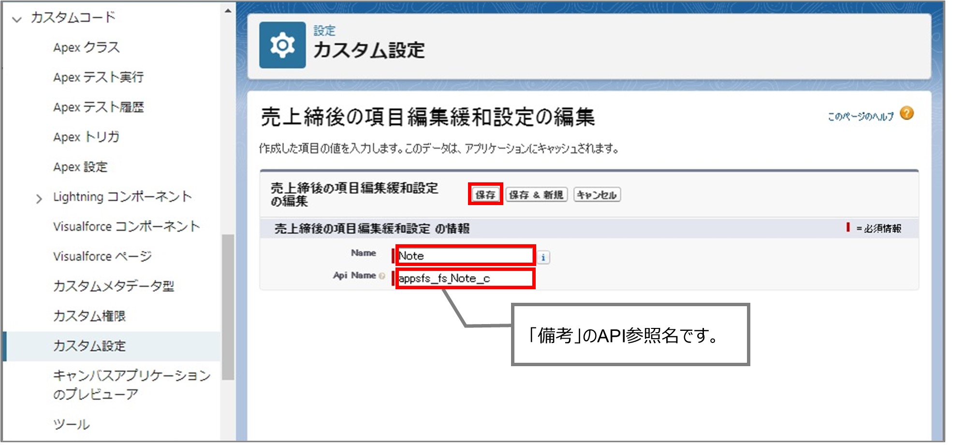Select カスタム設定 in the sidebar
This screenshot has width=980, height=445.
click(89, 346)
